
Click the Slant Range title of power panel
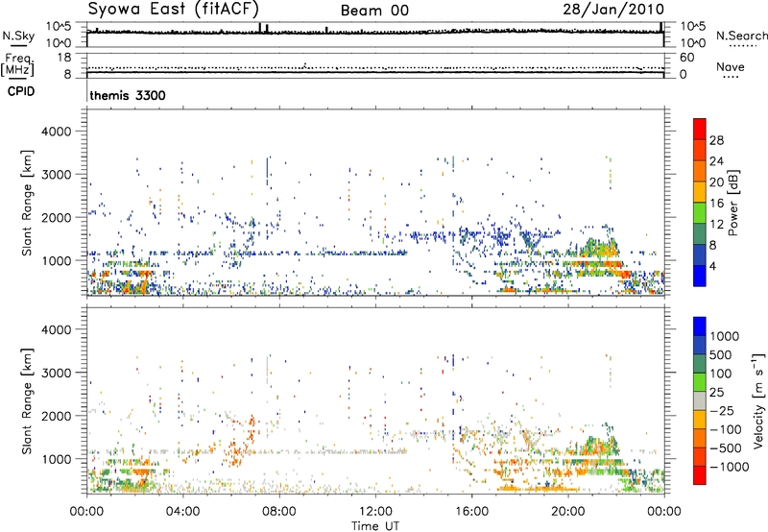27,203
